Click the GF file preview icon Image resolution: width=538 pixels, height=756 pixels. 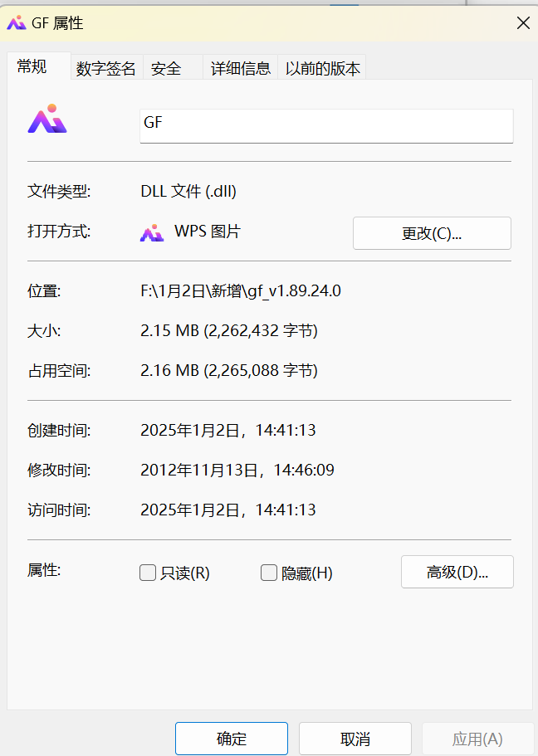click(46, 119)
